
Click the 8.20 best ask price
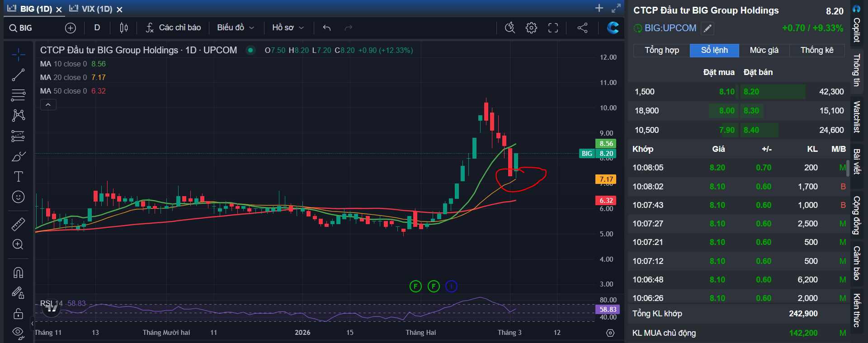point(751,92)
